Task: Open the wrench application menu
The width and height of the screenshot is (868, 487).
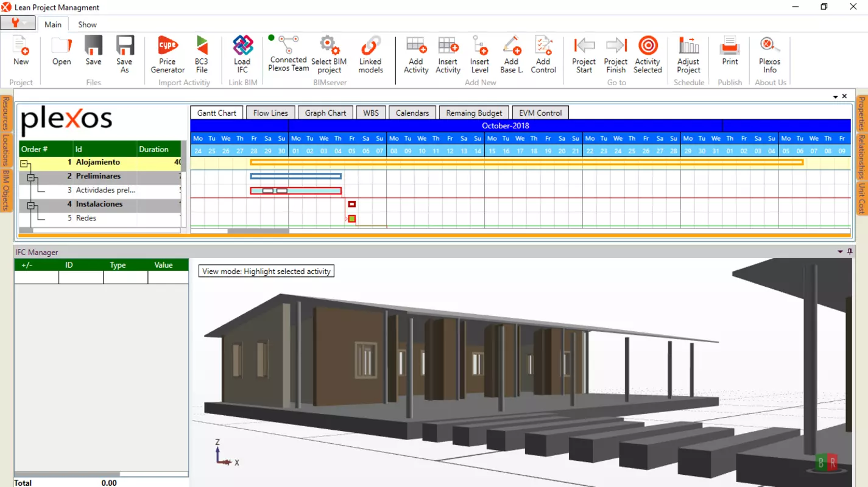Action: point(18,23)
